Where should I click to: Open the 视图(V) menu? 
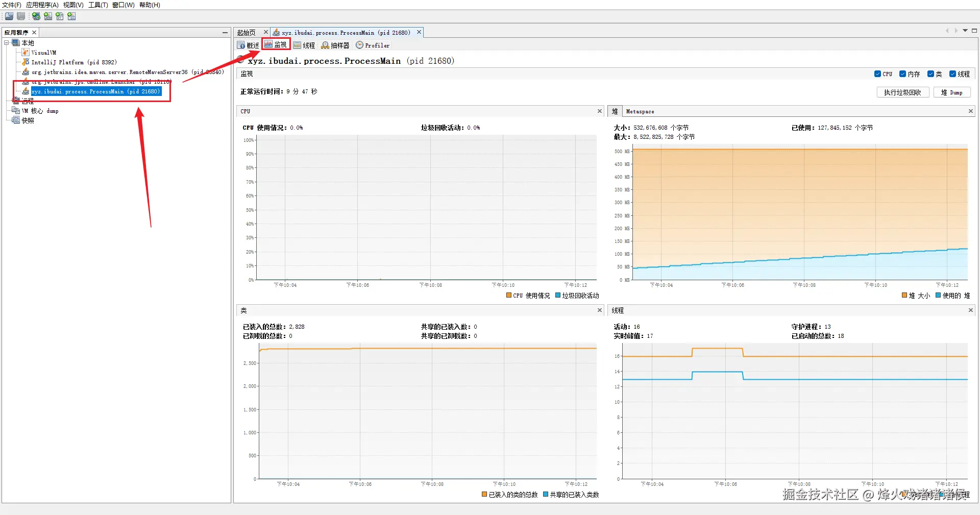click(73, 5)
